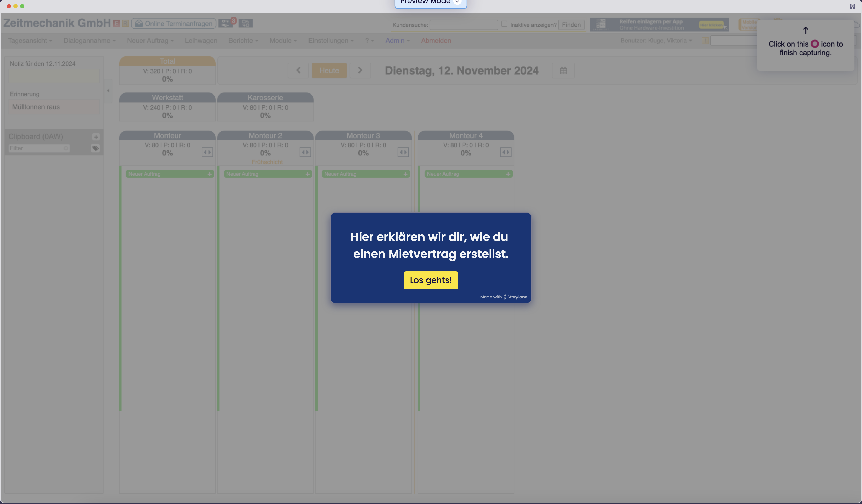This screenshot has height=504, width=862.
Task: Click the Clipboard tags icon
Action: click(x=95, y=148)
